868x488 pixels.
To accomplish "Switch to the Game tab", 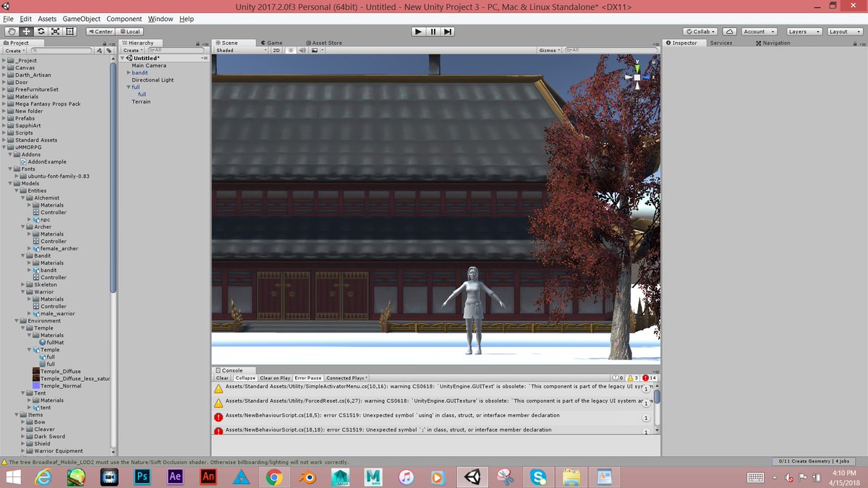I will point(271,43).
